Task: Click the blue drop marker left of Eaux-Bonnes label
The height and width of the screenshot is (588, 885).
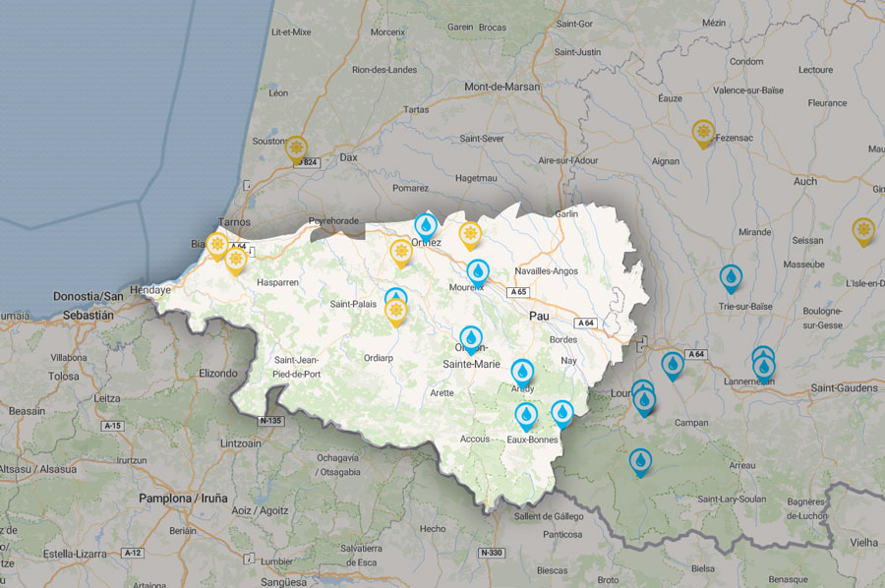Action: pos(527,416)
